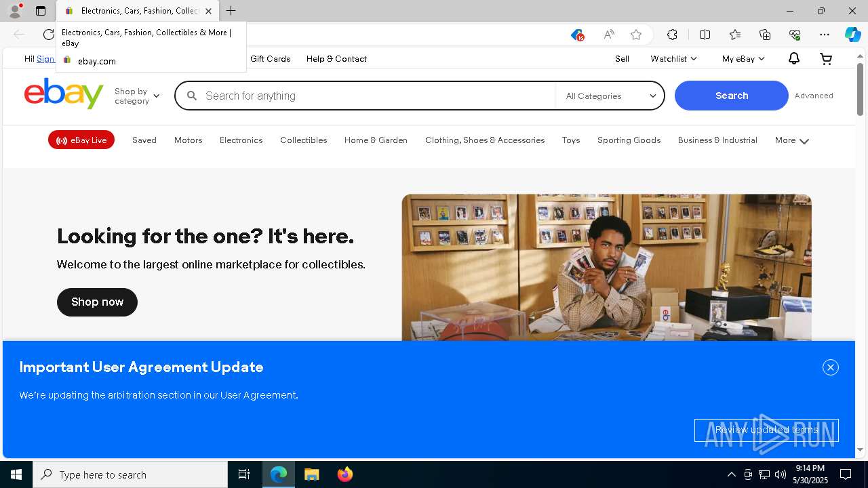Click the Shop now button
868x488 pixels.
click(x=97, y=302)
